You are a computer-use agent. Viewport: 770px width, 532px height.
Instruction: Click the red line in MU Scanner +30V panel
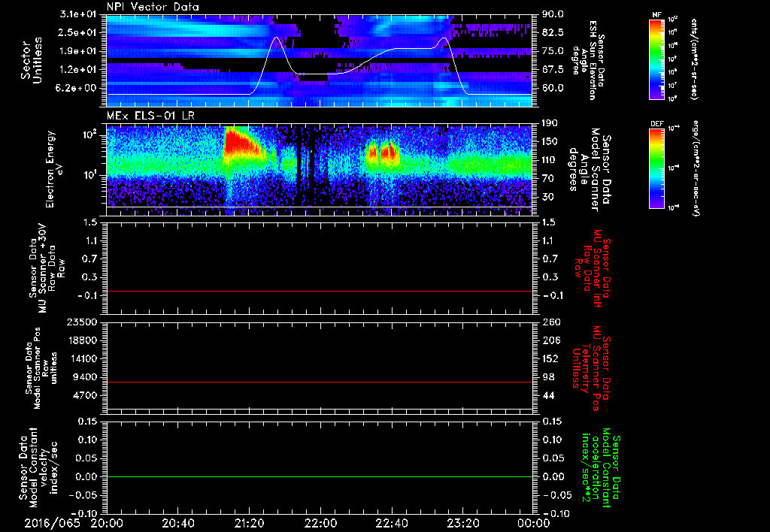click(319, 291)
